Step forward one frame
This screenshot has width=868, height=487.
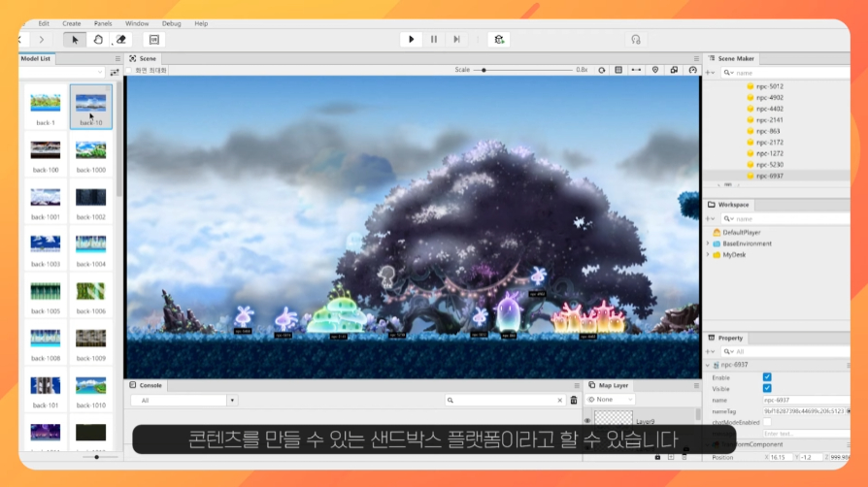456,40
